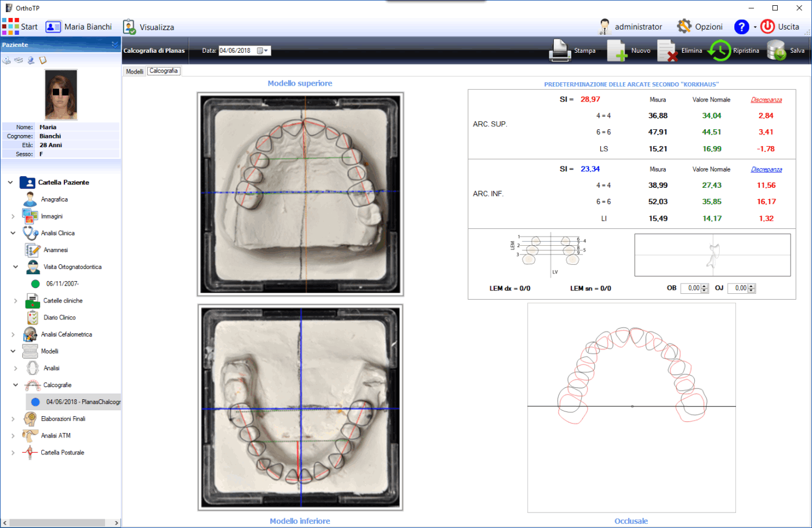Click the Occlusale arch overlay diagram
The height and width of the screenshot is (528, 812).
pos(632,407)
